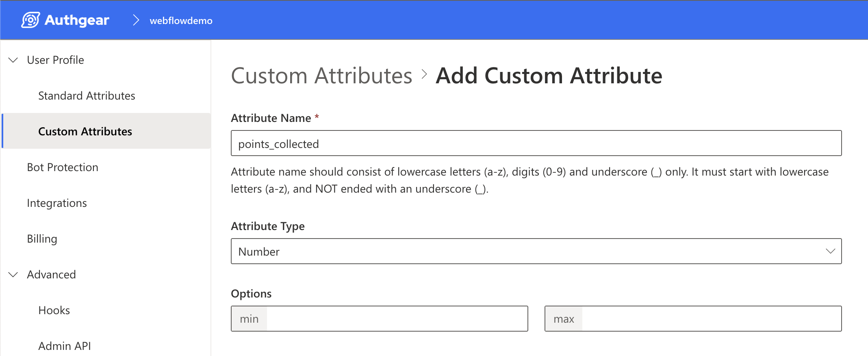Open the webflowdemo project link
The width and height of the screenshot is (868, 356).
181,21
